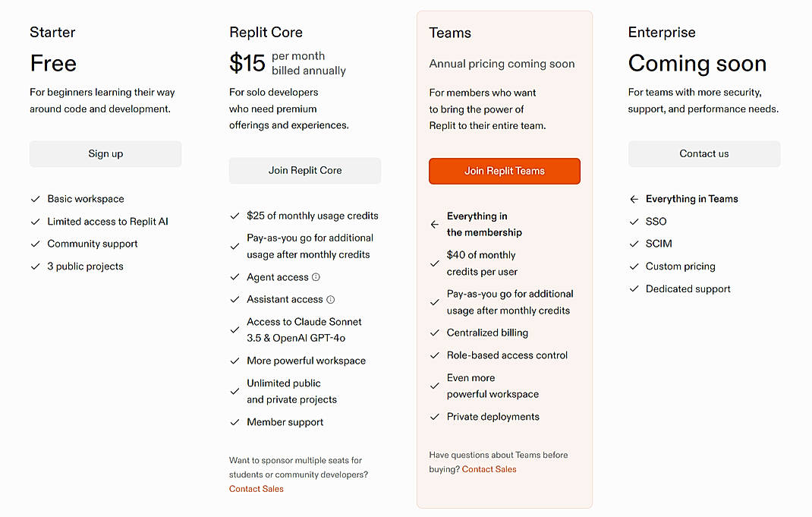Click the left arrow beside Everything in Teams

point(633,199)
